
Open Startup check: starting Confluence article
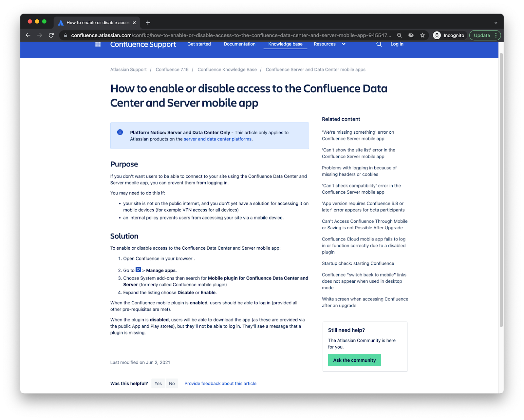point(358,263)
